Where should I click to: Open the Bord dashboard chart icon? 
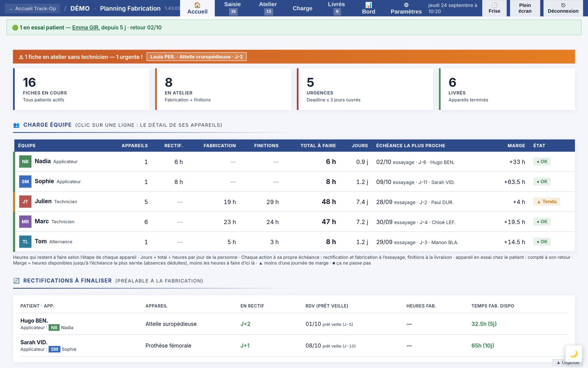(369, 8)
